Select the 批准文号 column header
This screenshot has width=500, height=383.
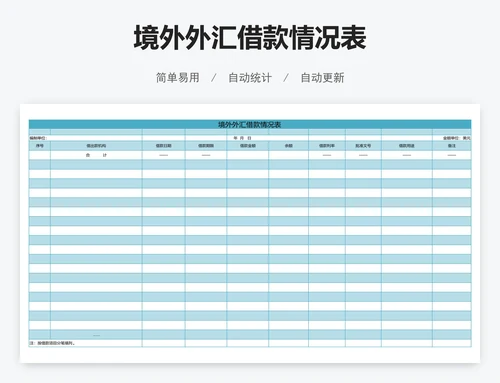pyautogui.click(x=363, y=146)
